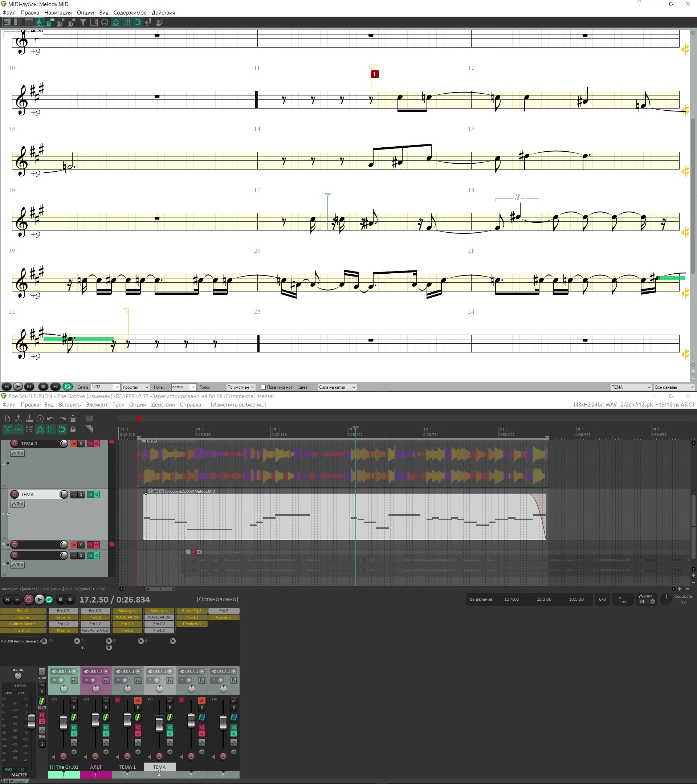The width and height of the screenshot is (697, 784).
Task: Open the Содержимое menu in MIDI editor
Action: point(130,13)
